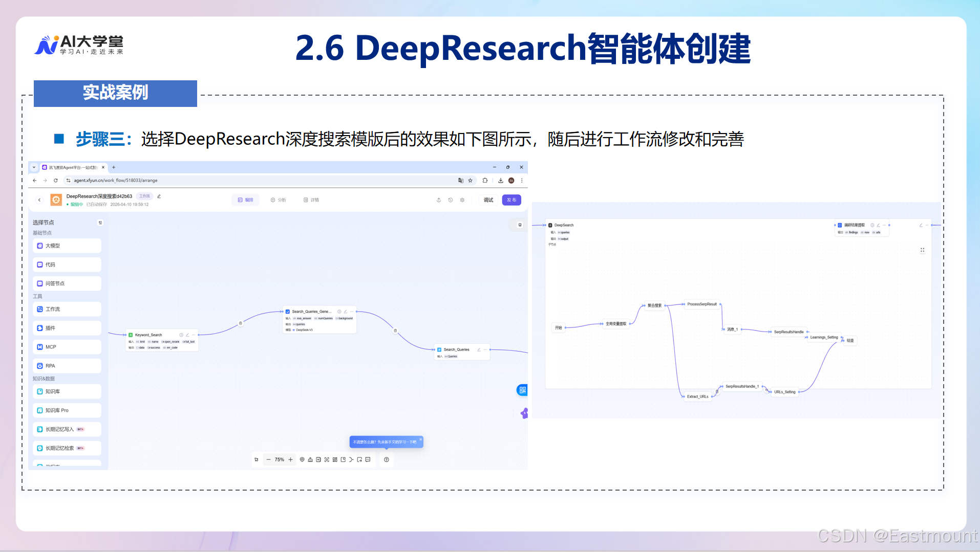Return to previous page via workflow back arrow
980x552 pixels.
[39, 200]
